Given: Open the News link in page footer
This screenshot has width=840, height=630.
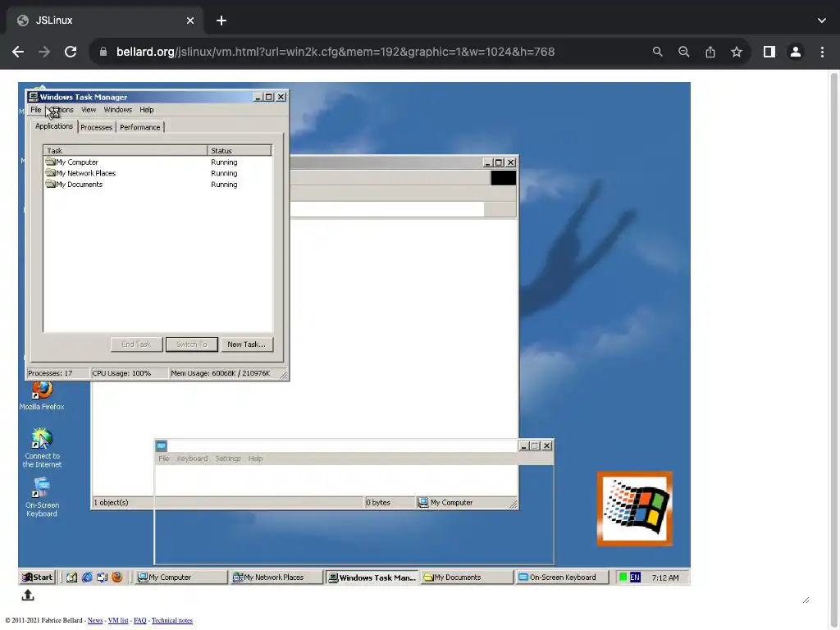Looking at the screenshot, I should click(95, 620).
